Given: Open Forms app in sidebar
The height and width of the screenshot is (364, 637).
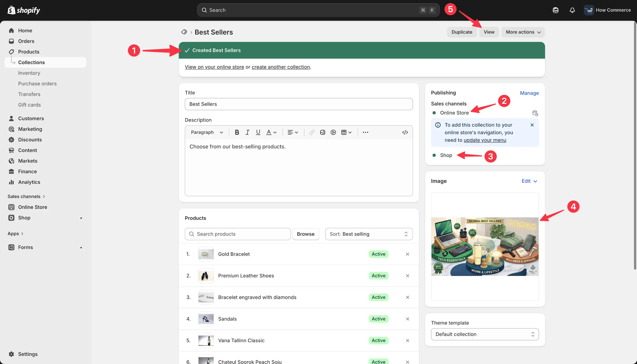Looking at the screenshot, I should 45,247.
